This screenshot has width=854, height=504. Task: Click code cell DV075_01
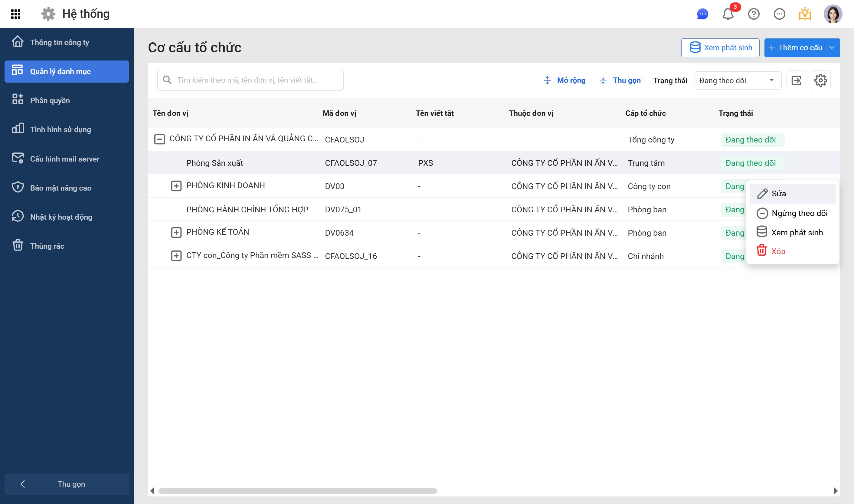pyautogui.click(x=343, y=210)
